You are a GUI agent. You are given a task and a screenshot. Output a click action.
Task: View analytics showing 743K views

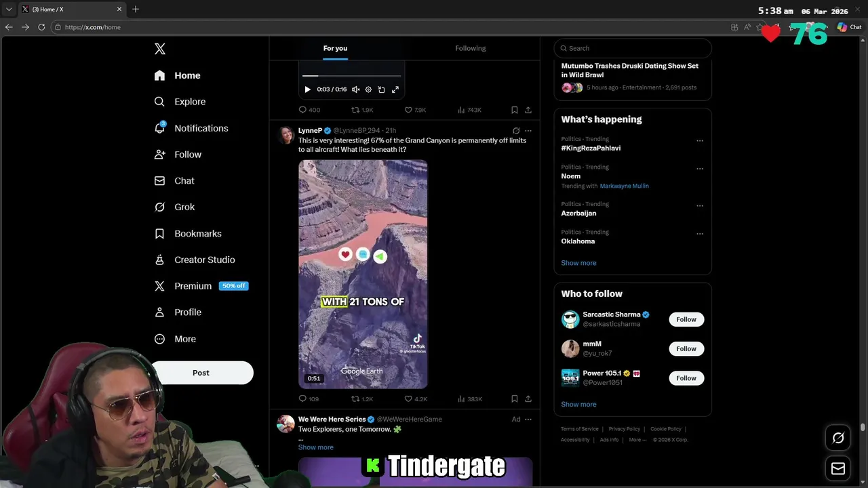click(x=469, y=110)
